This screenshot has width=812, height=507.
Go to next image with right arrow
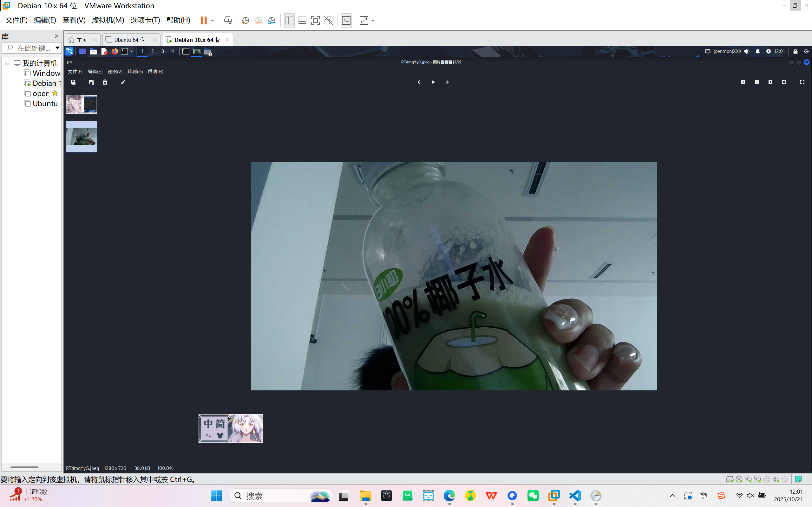(447, 82)
